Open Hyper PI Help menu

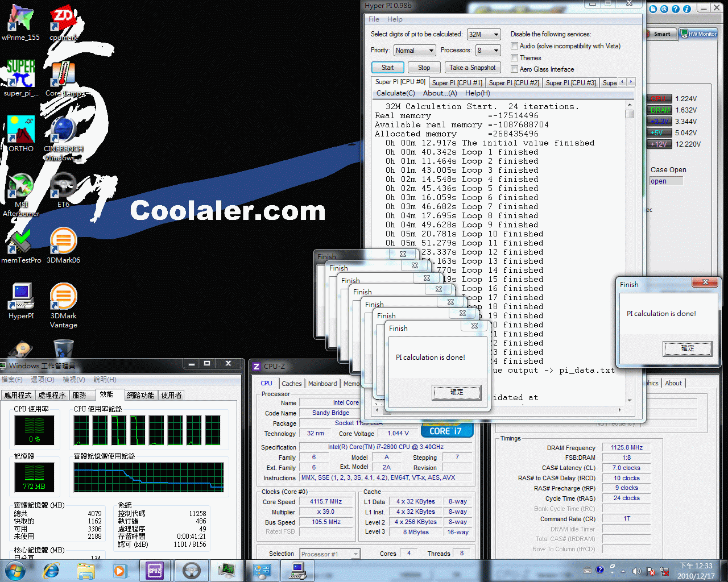tap(395, 19)
